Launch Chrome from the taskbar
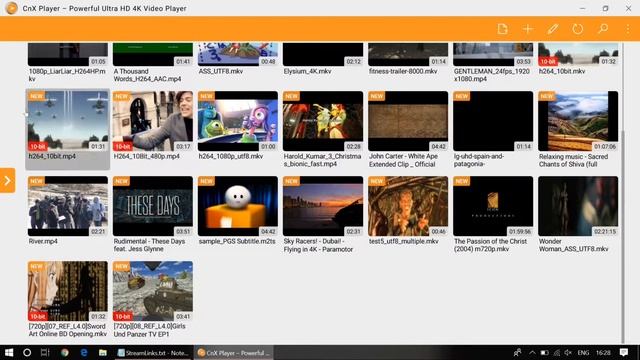The image size is (640, 360). [64, 352]
